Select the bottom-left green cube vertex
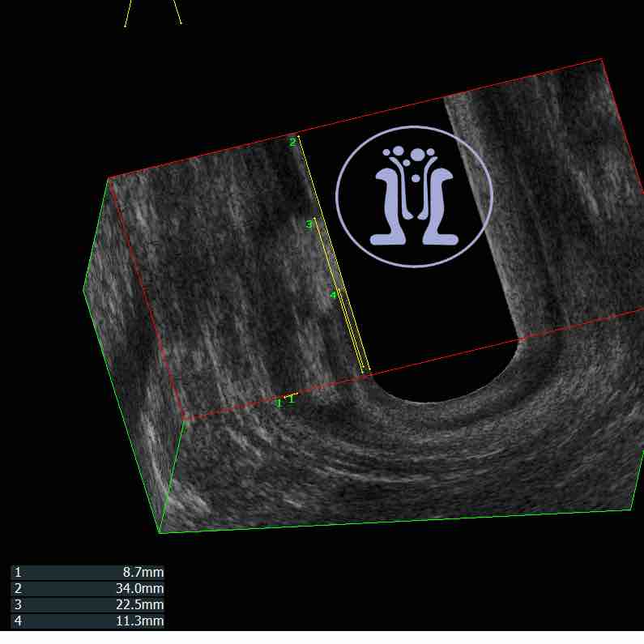Viewport: 644px width, 644px height. click(x=160, y=533)
